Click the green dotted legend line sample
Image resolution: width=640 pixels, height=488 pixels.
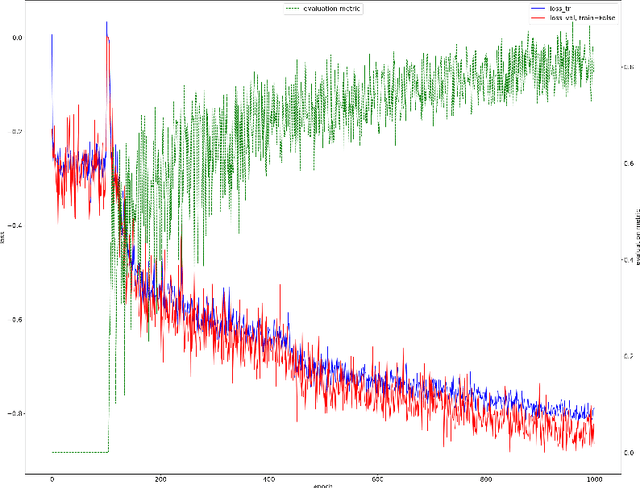click(293, 8)
